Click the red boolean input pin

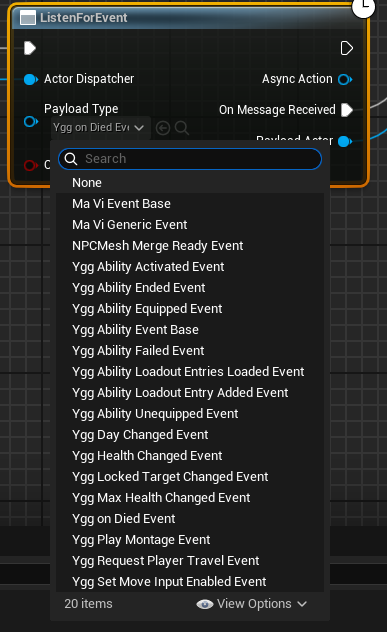31,165
